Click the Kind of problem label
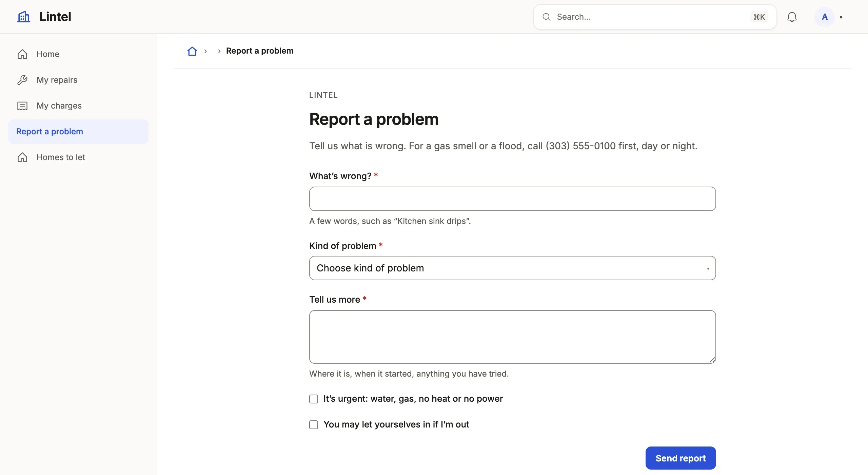Screen dimensions: 868x475 tap(342, 246)
